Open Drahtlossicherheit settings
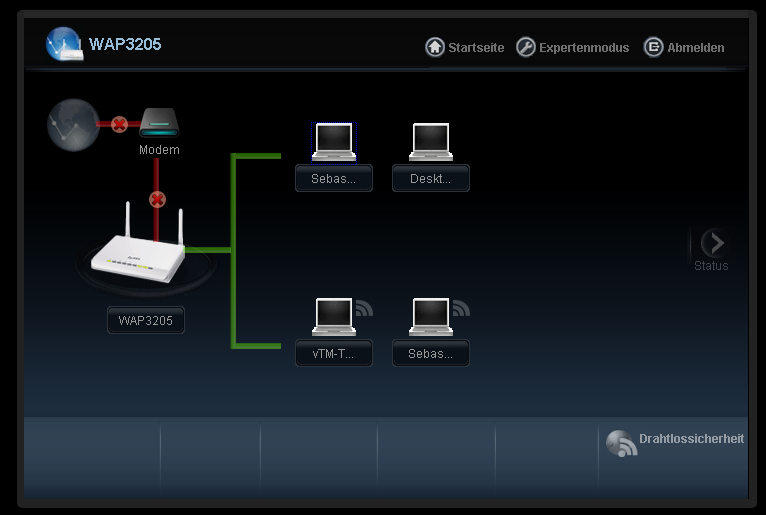 pos(691,439)
